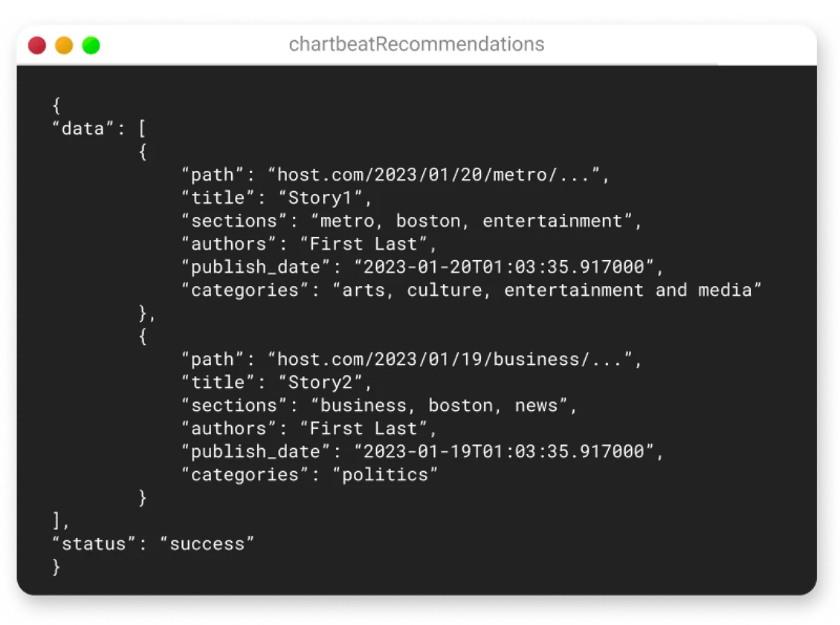Click the red close window button

tap(37, 45)
